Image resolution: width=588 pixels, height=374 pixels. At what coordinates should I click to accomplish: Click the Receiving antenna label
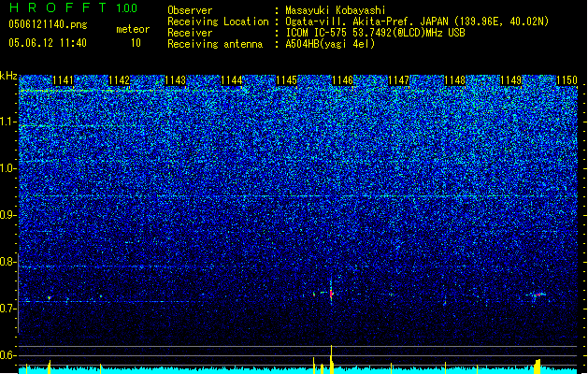click(215, 44)
